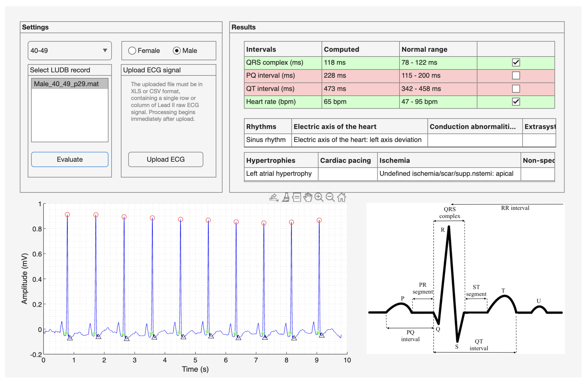The width and height of the screenshot is (588, 385).
Task: Select Male_40_49_p29.mat record in list
Action: coord(70,84)
